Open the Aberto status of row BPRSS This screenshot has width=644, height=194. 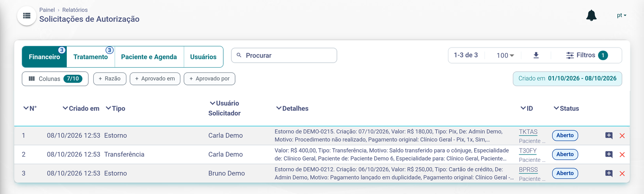[x=565, y=173]
